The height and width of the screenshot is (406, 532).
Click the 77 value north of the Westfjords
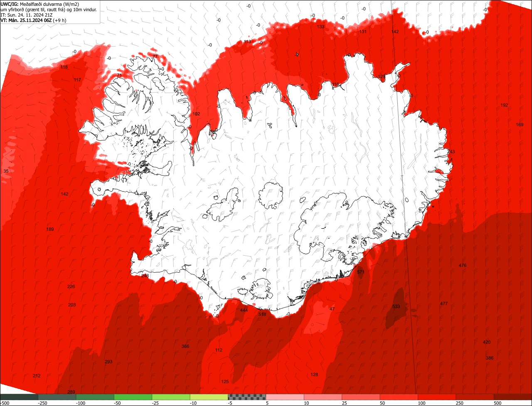pyautogui.click(x=155, y=56)
